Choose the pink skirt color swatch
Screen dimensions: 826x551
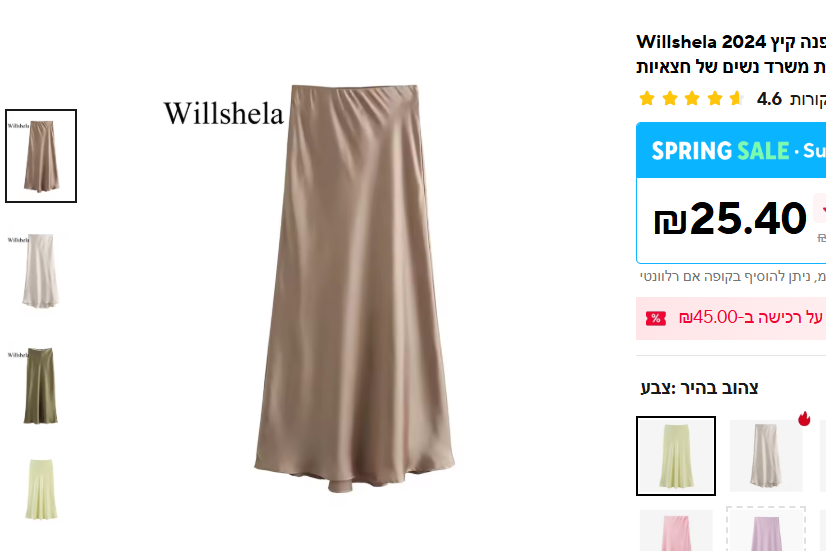pos(676,530)
